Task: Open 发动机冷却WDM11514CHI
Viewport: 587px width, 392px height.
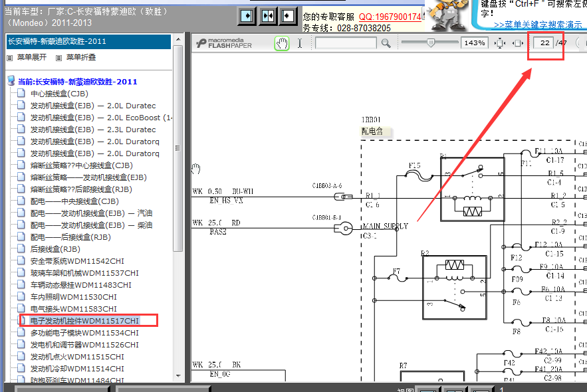Action: pos(77,369)
